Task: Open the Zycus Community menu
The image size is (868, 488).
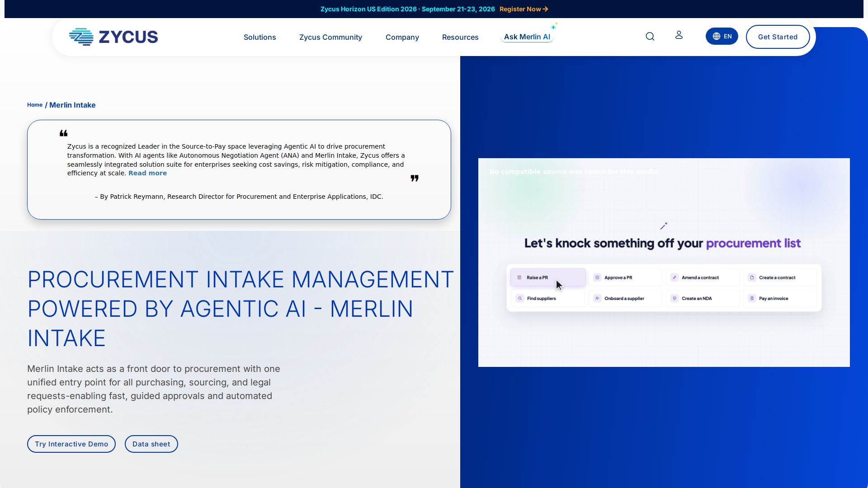Action: 330,37
